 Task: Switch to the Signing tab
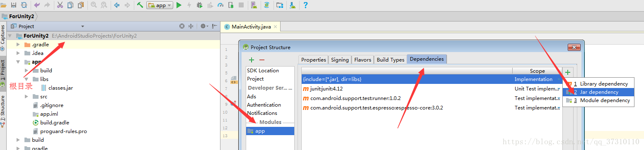[x=340, y=60]
